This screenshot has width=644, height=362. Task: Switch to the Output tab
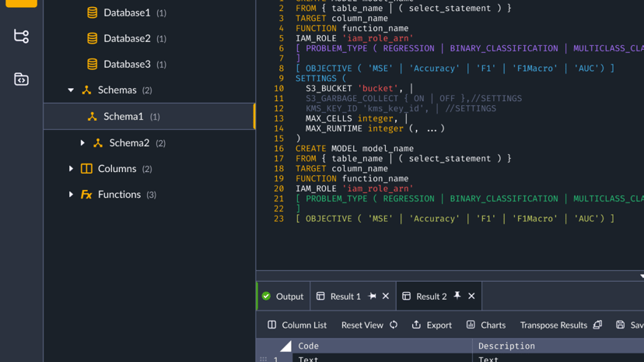tap(283, 297)
